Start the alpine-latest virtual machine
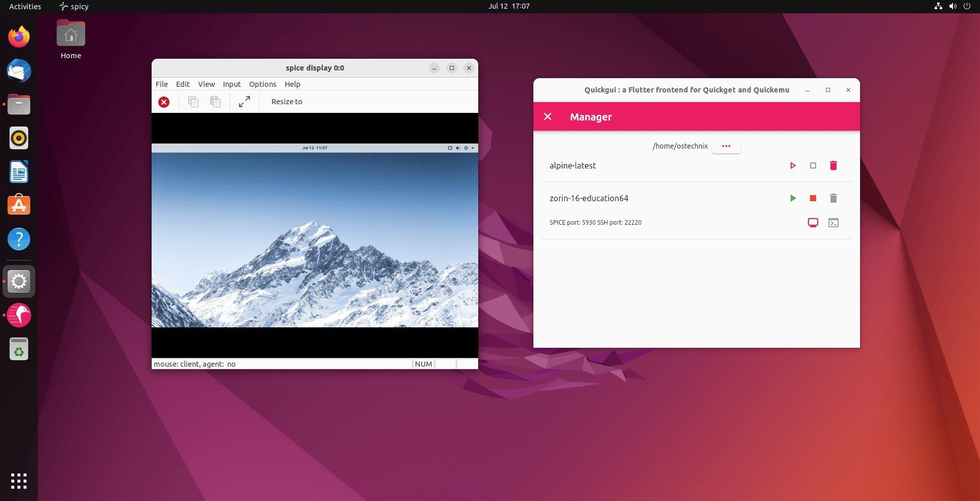Image resolution: width=980 pixels, height=501 pixels. click(x=793, y=165)
